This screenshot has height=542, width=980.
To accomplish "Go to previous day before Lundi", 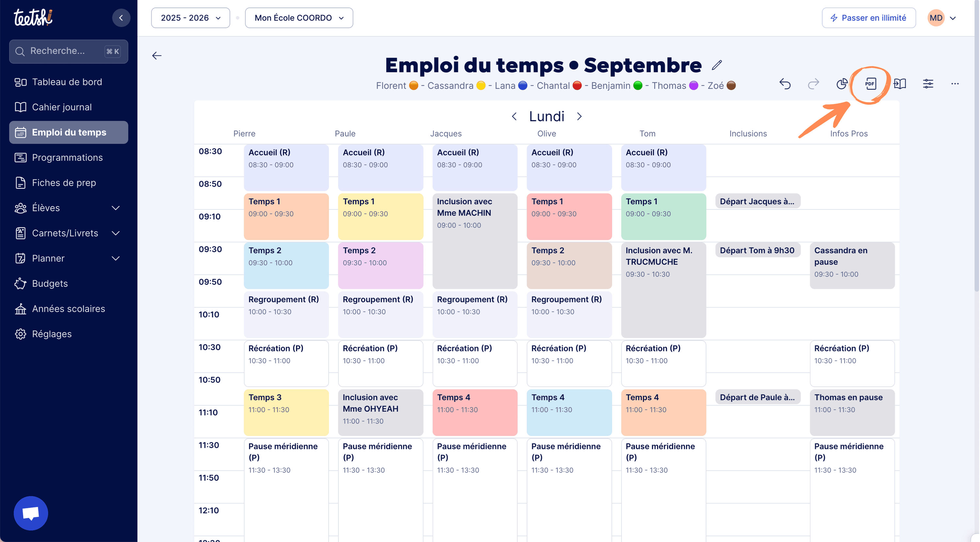I will tap(514, 116).
